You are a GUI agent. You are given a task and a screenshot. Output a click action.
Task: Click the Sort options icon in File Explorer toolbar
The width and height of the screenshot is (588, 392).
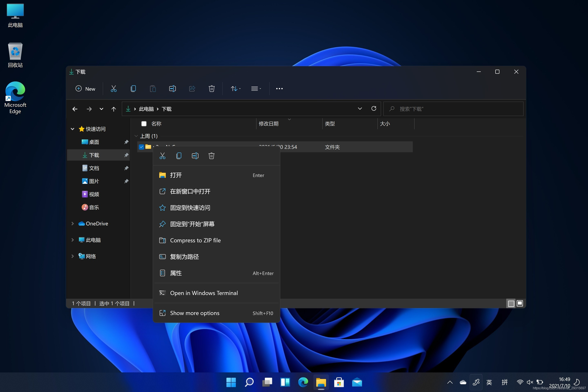(235, 88)
